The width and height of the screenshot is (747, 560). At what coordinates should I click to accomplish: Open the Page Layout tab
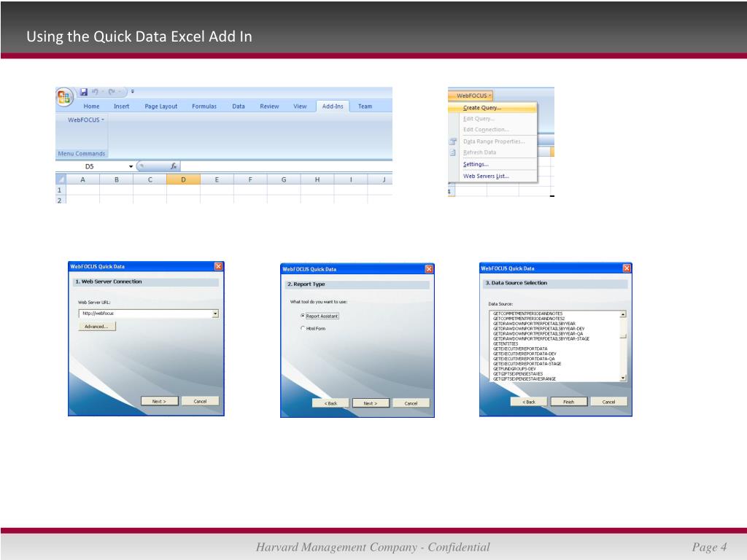click(161, 106)
